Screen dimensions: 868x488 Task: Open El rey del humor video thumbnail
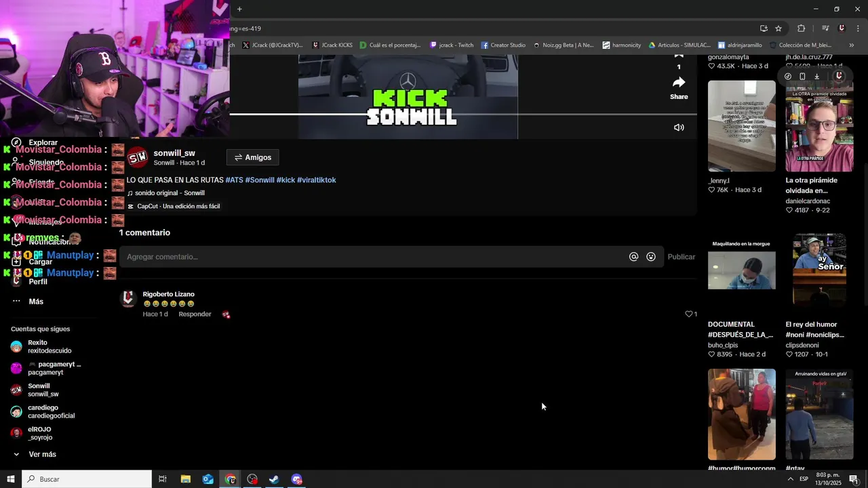coord(819,270)
